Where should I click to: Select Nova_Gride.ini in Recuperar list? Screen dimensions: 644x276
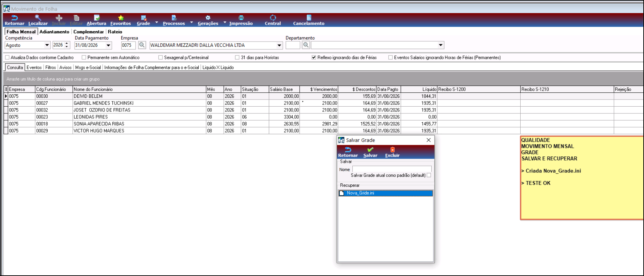click(x=386, y=193)
